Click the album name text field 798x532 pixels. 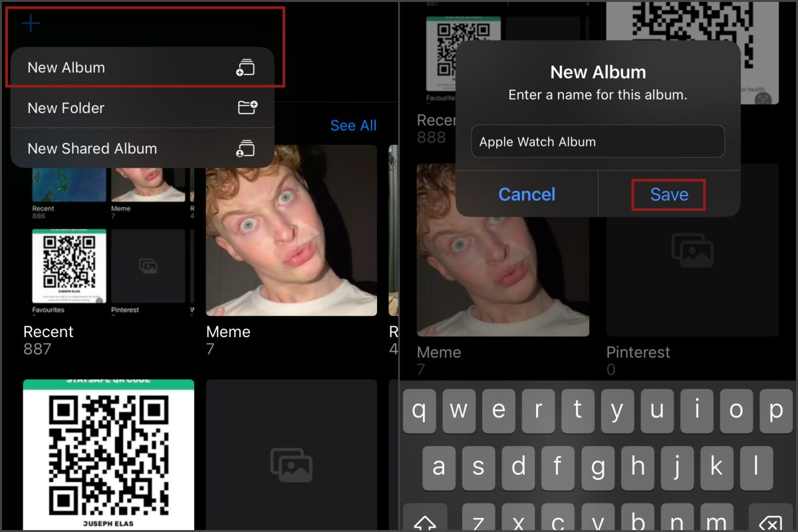click(597, 142)
